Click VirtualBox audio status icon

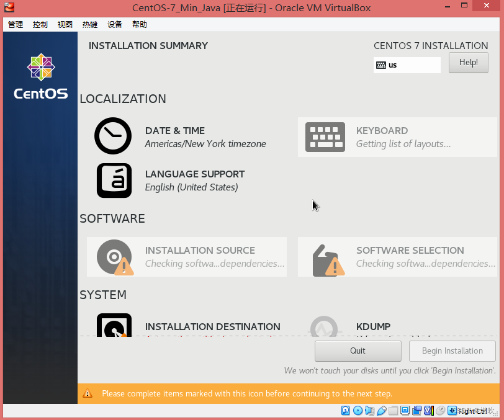pyautogui.click(x=370, y=410)
